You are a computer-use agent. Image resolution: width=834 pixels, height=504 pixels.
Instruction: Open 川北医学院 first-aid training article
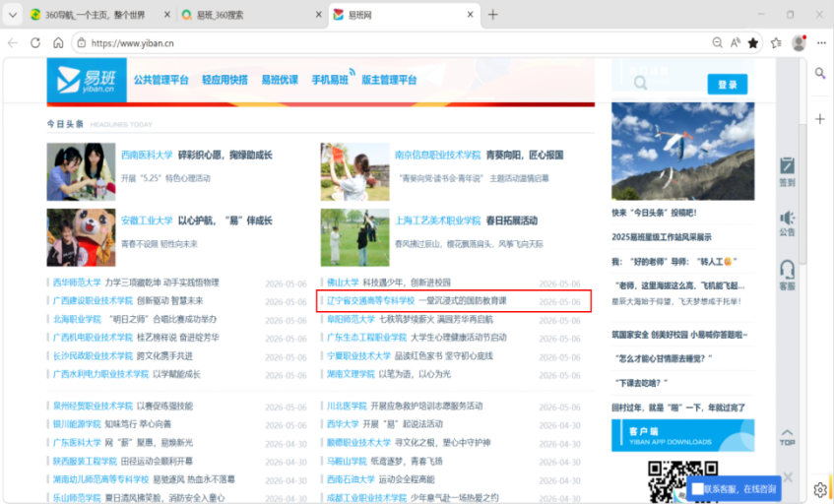click(x=405, y=406)
